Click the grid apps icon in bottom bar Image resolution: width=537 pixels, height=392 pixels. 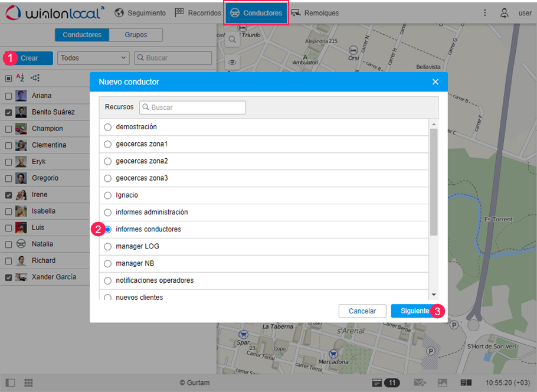pos(28,383)
